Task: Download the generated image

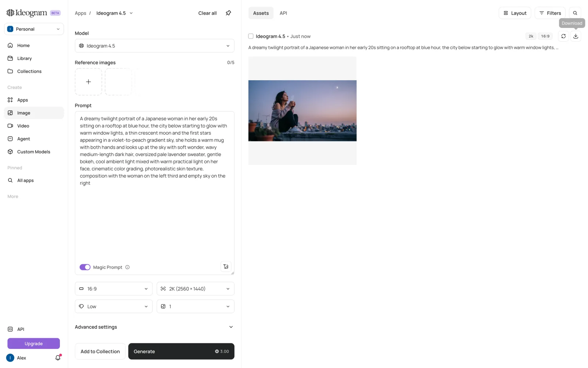Action: tap(576, 36)
